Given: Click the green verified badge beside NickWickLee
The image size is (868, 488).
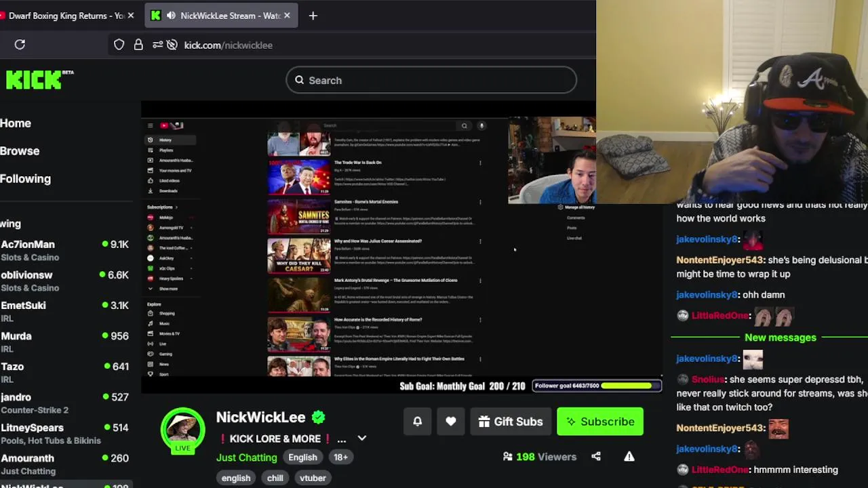Looking at the screenshot, I should pyautogui.click(x=319, y=418).
